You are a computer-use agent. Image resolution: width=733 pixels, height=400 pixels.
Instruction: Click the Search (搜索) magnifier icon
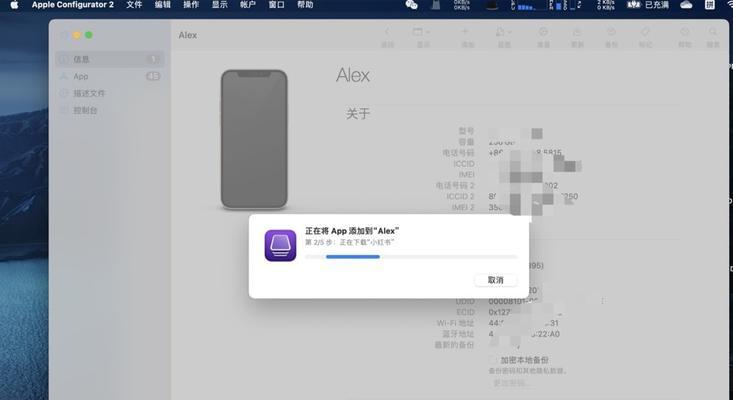pos(712,33)
